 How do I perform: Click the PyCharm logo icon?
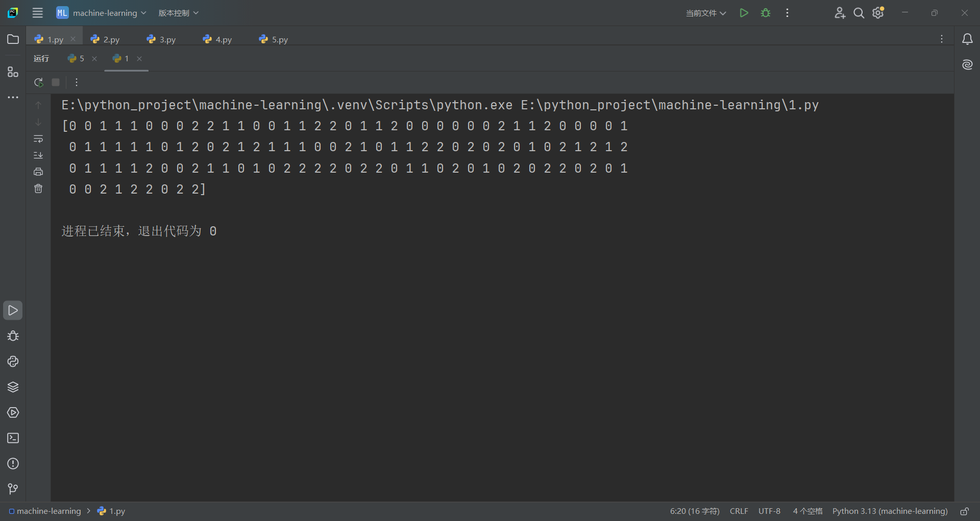pyautogui.click(x=13, y=13)
